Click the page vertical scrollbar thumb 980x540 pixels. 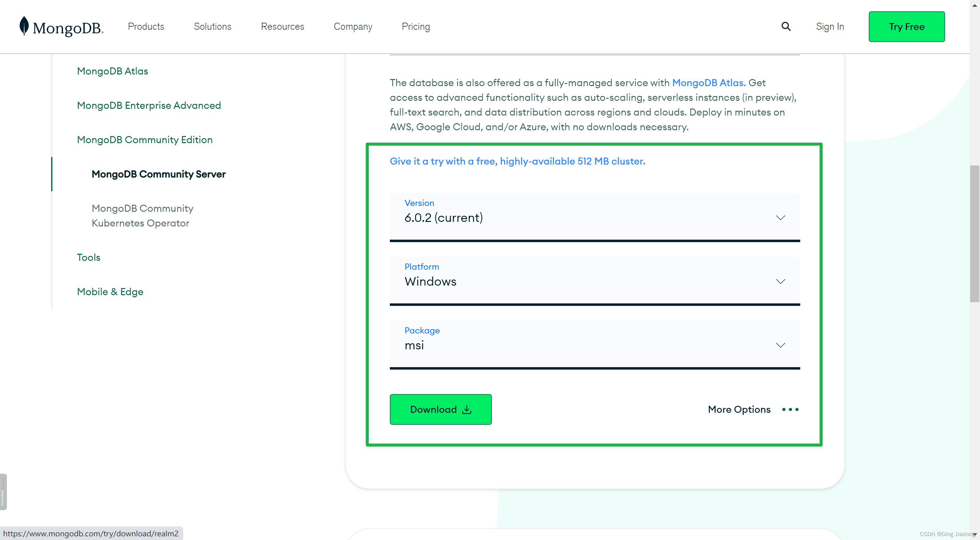974,234
